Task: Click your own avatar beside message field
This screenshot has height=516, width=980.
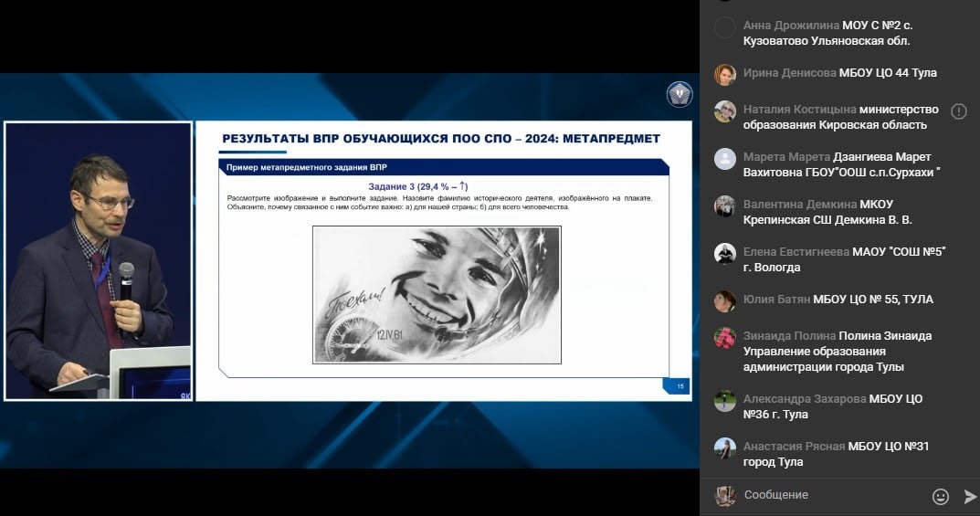Action: [x=724, y=495]
